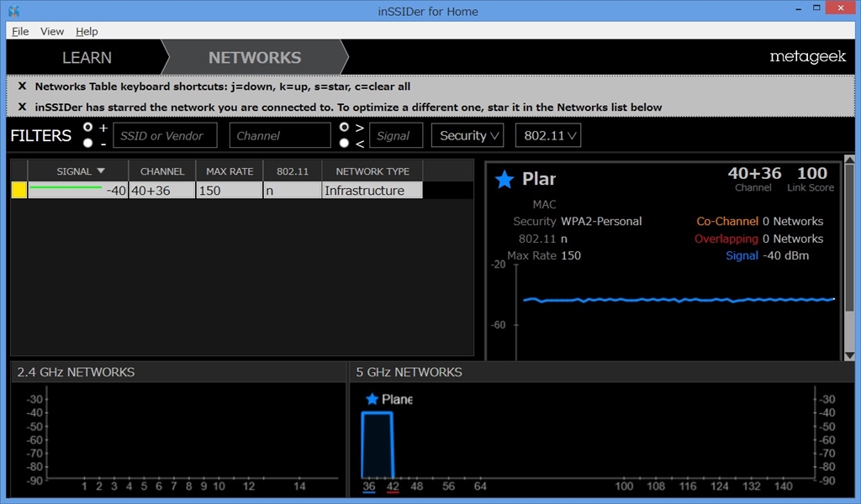This screenshot has width=861, height=504.
Task: Click the WPA2-Personal security value
Action: 600,221
